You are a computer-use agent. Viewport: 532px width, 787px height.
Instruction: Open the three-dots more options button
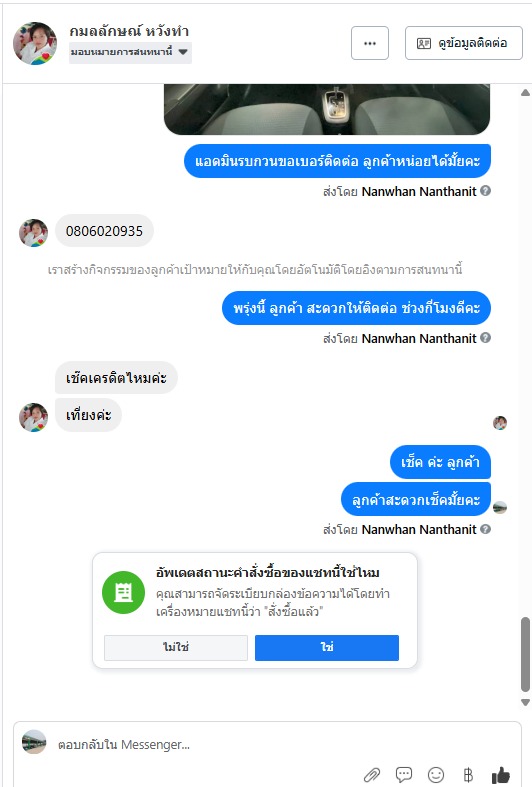[370, 43]
